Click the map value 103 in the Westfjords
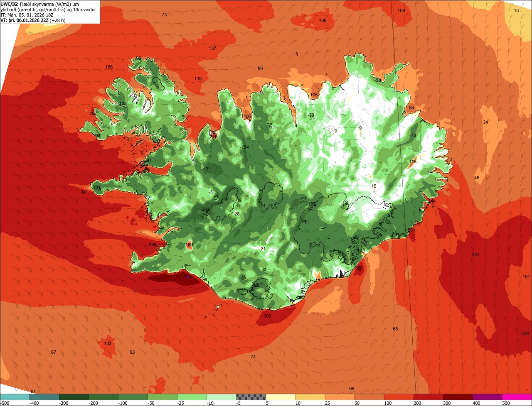Screen dimensions: 532x406 tap(123, 104)
